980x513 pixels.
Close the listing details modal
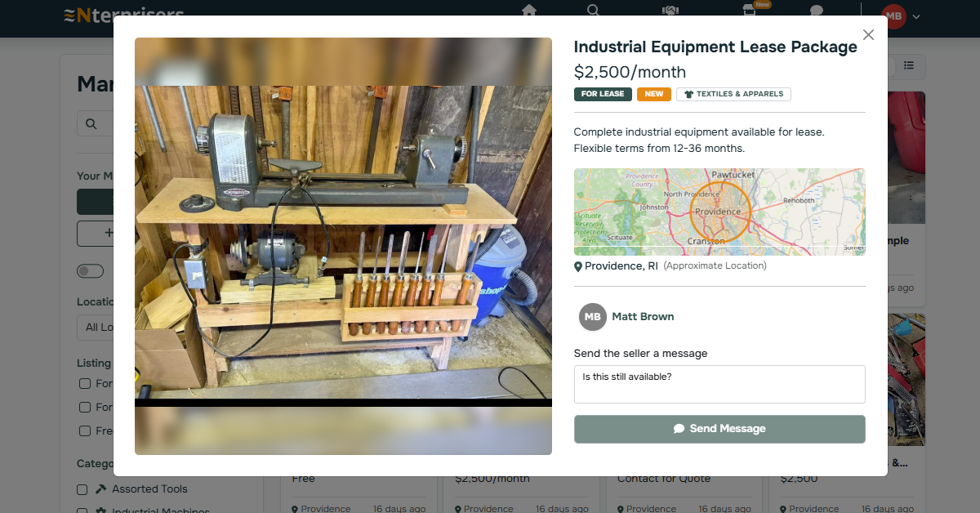(x=868, y=34)
